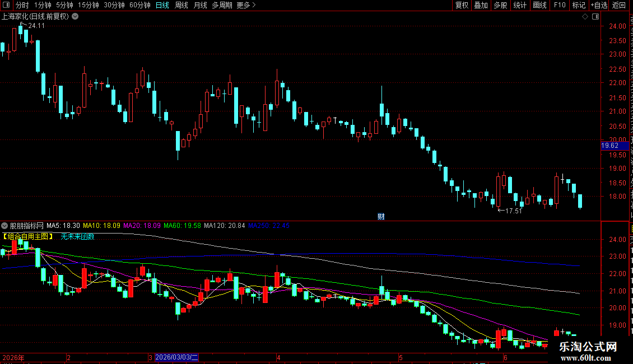Open the 多股 multi-stock view
The height and width of the screenshot is (364, 633).
[x=500, y=5]
